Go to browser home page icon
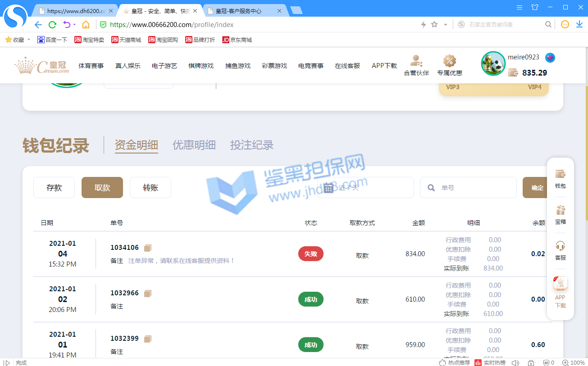This screenshot has width=588, height=366. (x=86, y=25)
